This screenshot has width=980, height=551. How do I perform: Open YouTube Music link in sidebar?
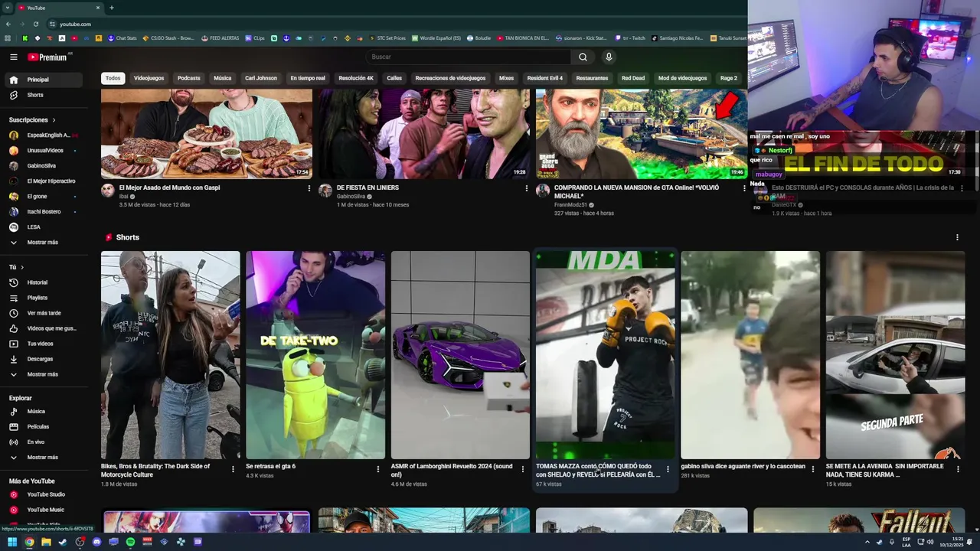point(44,510)
